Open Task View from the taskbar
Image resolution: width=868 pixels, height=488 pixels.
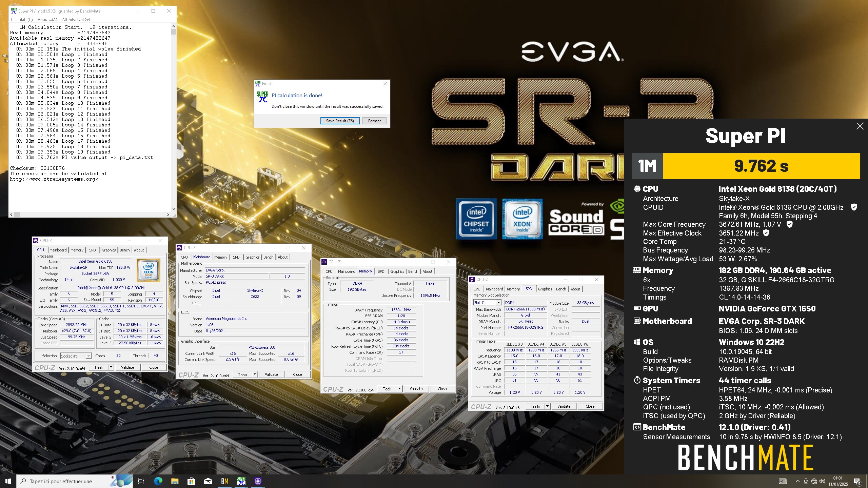[x=141, y=481]
